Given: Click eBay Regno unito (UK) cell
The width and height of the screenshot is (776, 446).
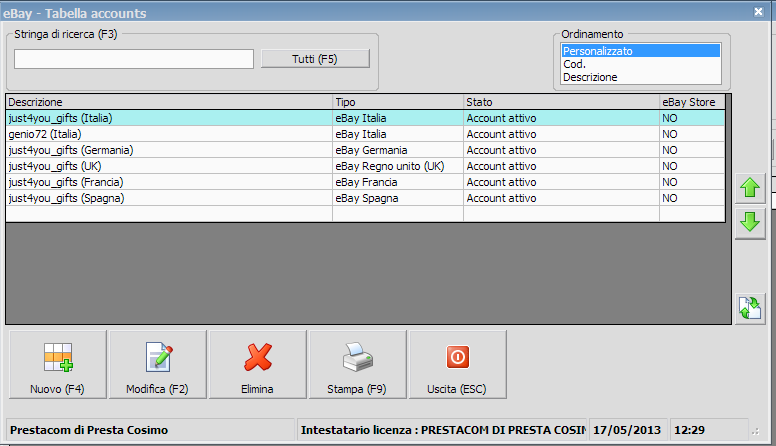Looking at the screenshot, I should [x=398, y=166].
